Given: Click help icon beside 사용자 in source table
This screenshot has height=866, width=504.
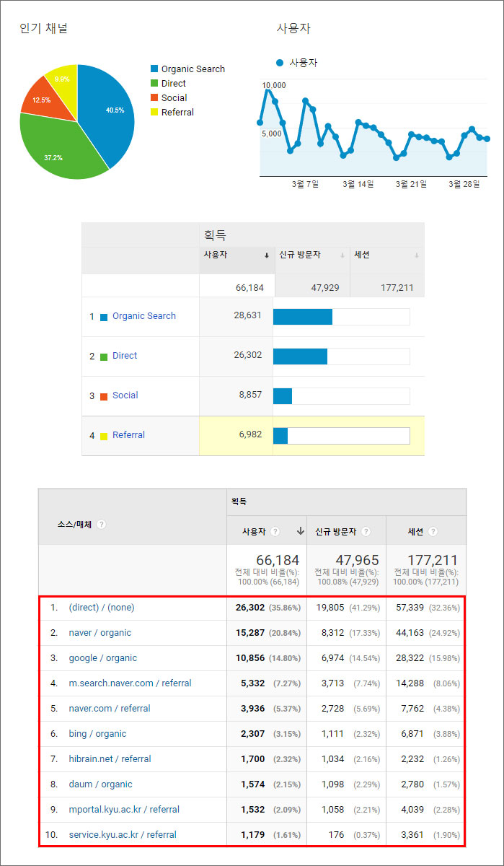Looking at the screenshot, I should pyautogui.click(x=275, y=532).
